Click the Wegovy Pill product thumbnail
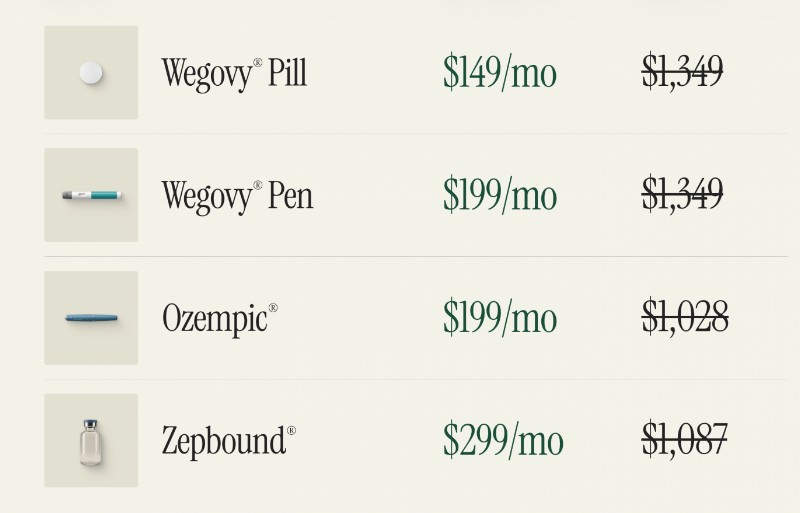Image resolution: width=800 pixels, height=513 pixels. click(x=91, y=72)
